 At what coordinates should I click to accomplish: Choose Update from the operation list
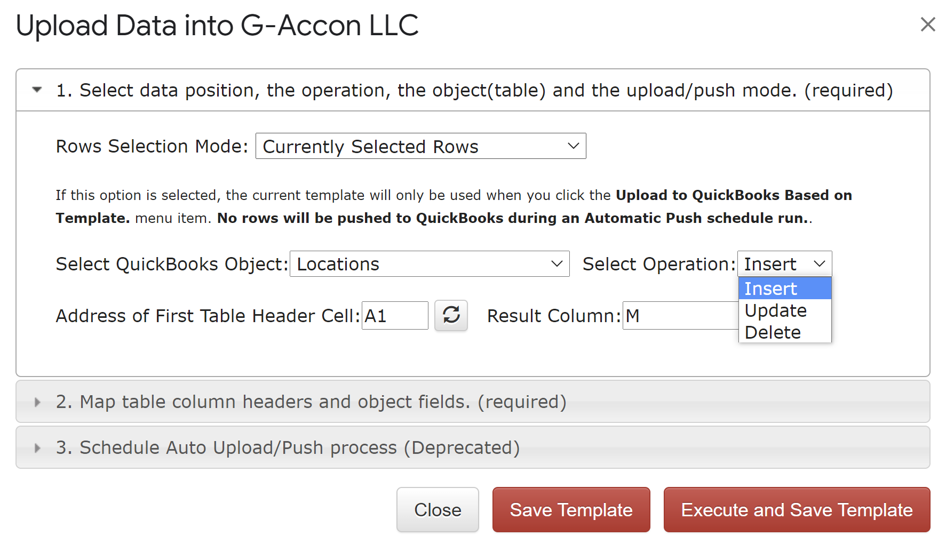(784, 310)
